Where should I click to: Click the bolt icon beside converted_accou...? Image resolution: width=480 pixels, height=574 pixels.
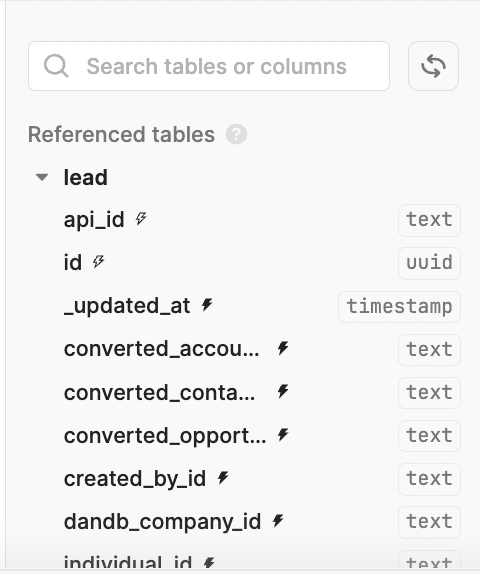coord(283,348)
